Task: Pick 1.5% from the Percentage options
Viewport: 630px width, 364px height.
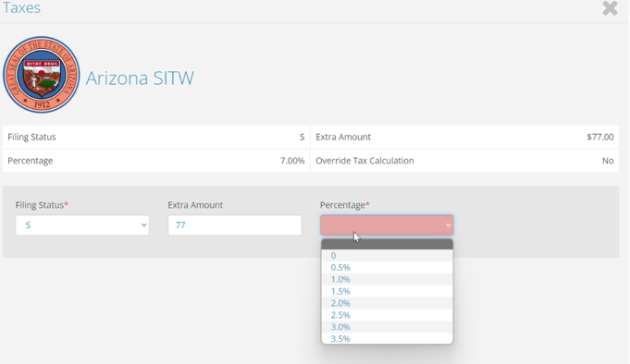Action: (x=387, y=291)
